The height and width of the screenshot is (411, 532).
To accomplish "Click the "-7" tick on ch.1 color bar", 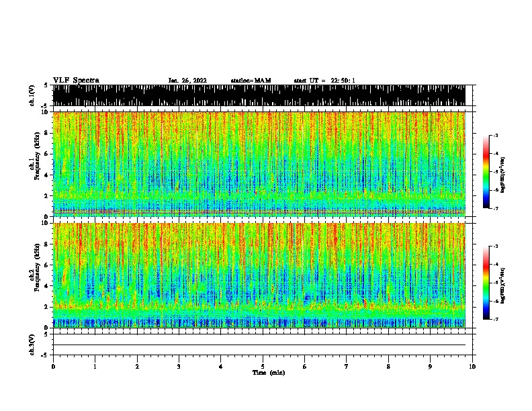I will [495, 208].
